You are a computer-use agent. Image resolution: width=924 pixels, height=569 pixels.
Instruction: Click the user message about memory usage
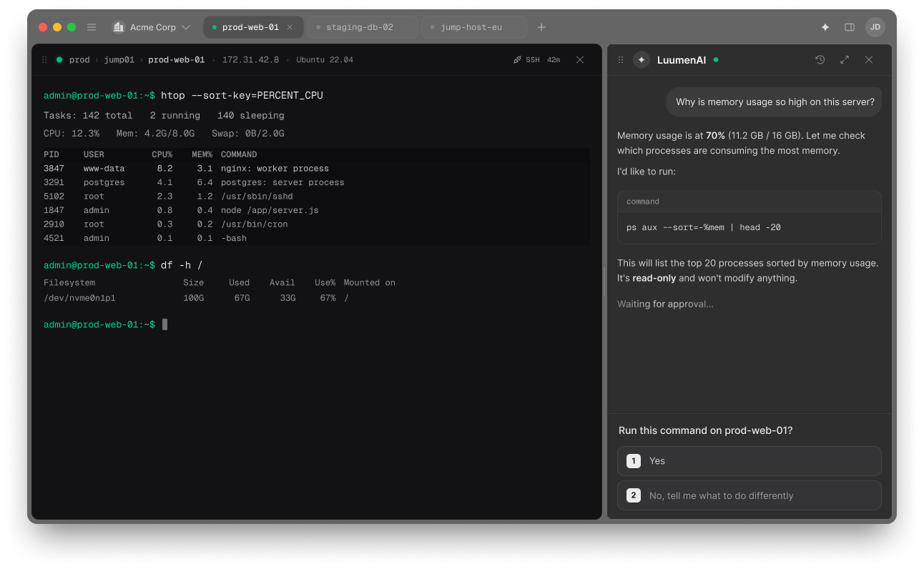coord(775,102)
